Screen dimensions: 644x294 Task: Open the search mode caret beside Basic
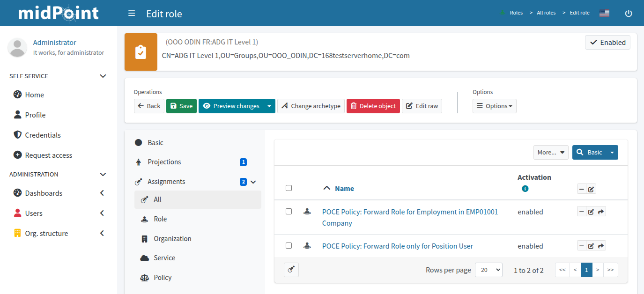pyautogui.click(x=612, y=152)
